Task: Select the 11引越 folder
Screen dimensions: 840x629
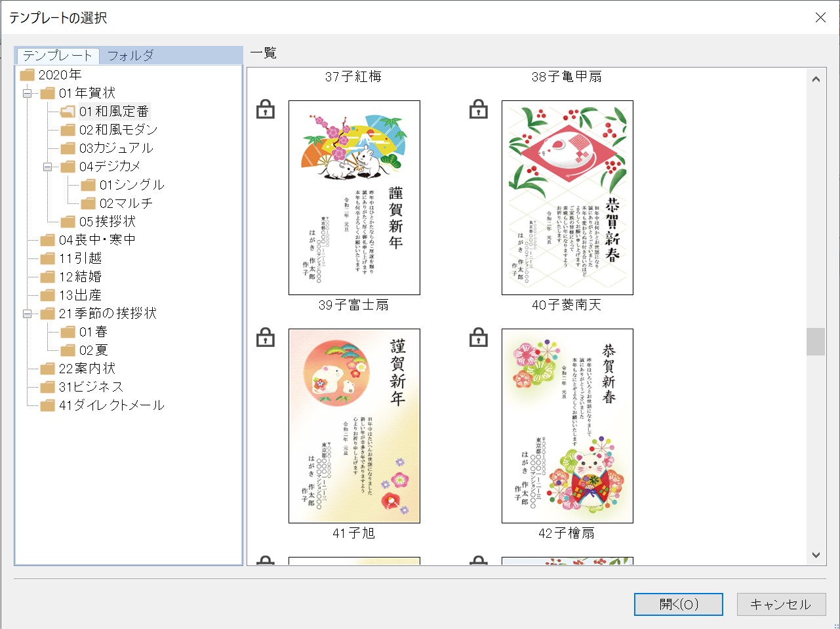Action: [x=71, y=258]
